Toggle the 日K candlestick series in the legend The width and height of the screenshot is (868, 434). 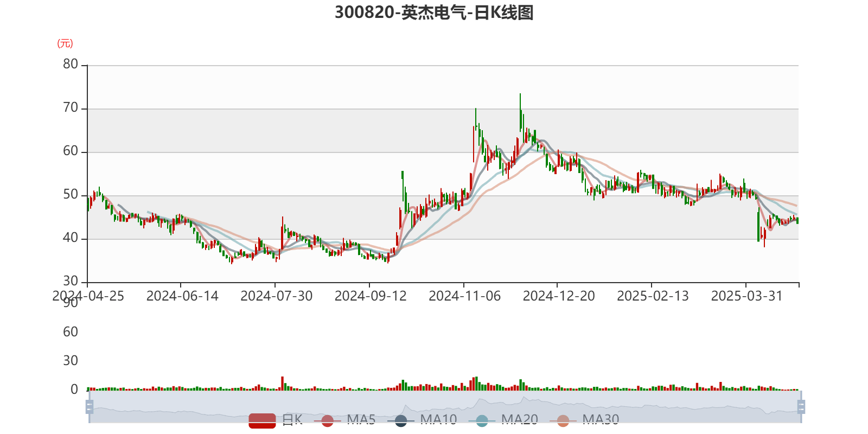(x=276, y=420)
